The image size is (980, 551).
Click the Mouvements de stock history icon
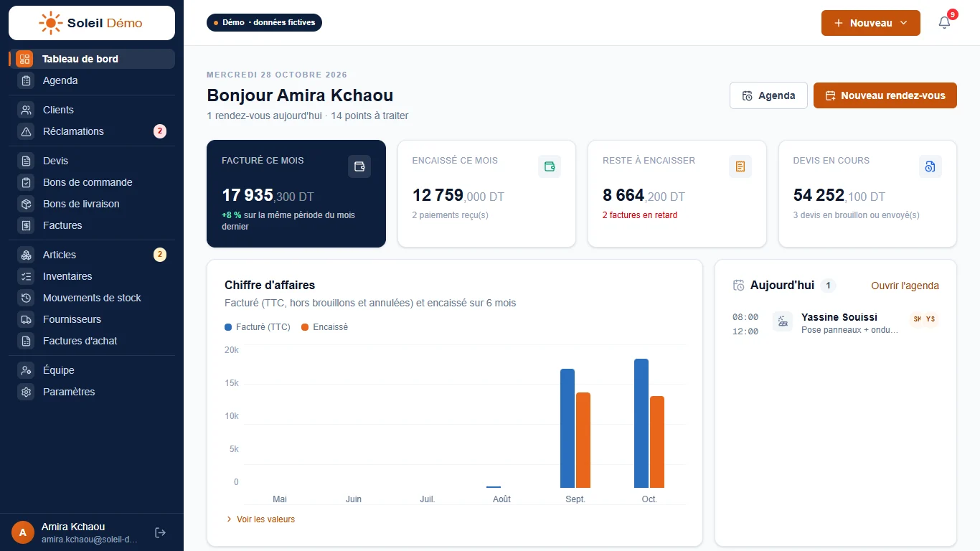pyautogui.click(x=26, y=298)
